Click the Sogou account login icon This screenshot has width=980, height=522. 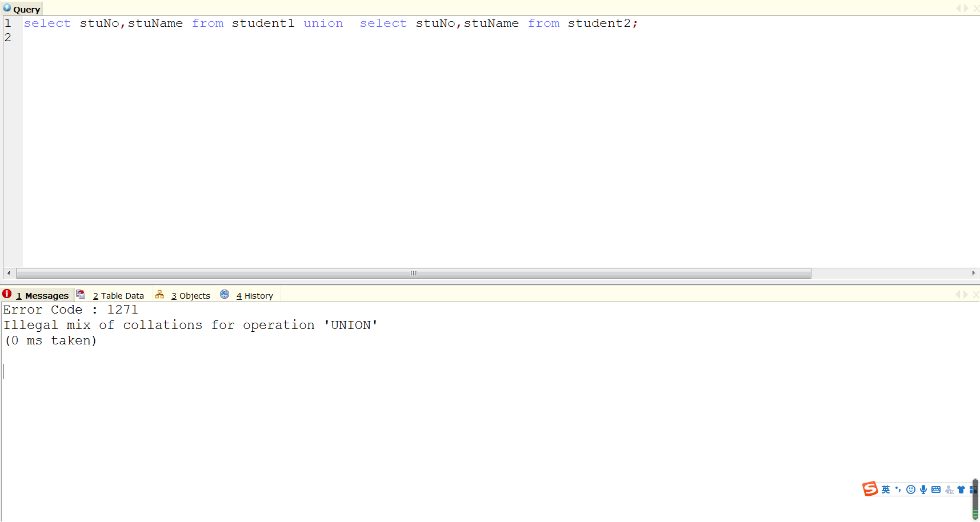pos(949,489)
